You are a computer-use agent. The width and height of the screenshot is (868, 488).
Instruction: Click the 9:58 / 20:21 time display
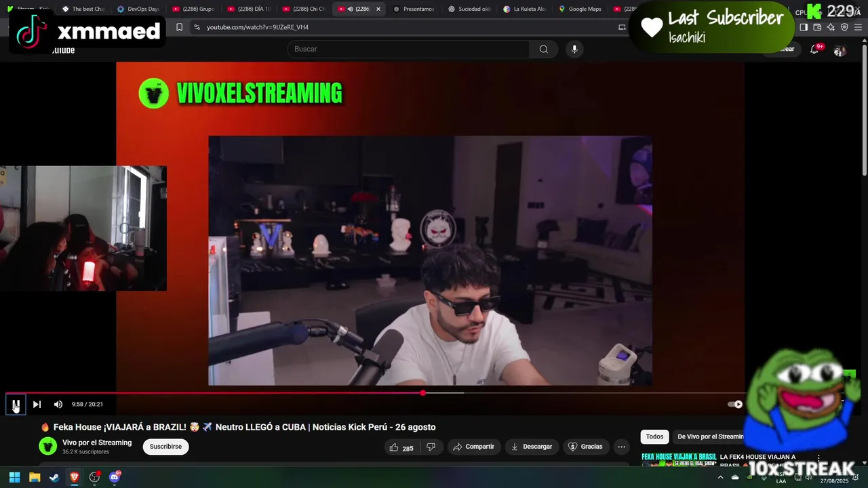pos(87,405)
